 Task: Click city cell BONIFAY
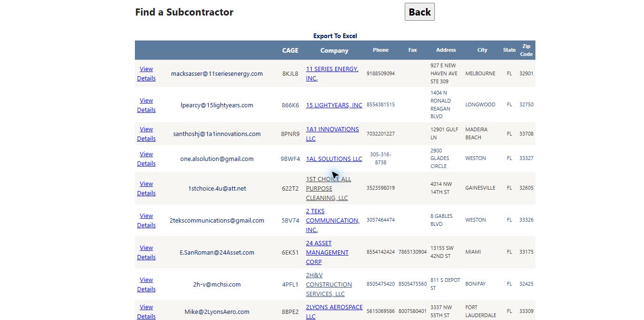476,284
